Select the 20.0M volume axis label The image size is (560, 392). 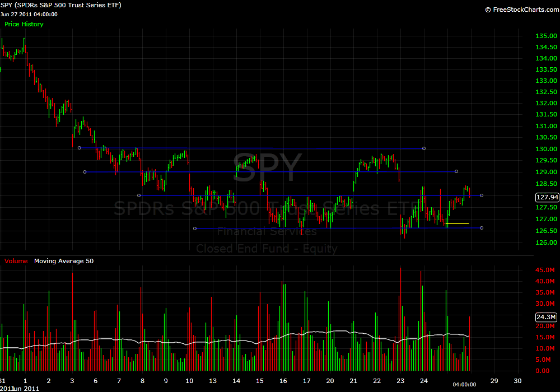click(545, 326)
